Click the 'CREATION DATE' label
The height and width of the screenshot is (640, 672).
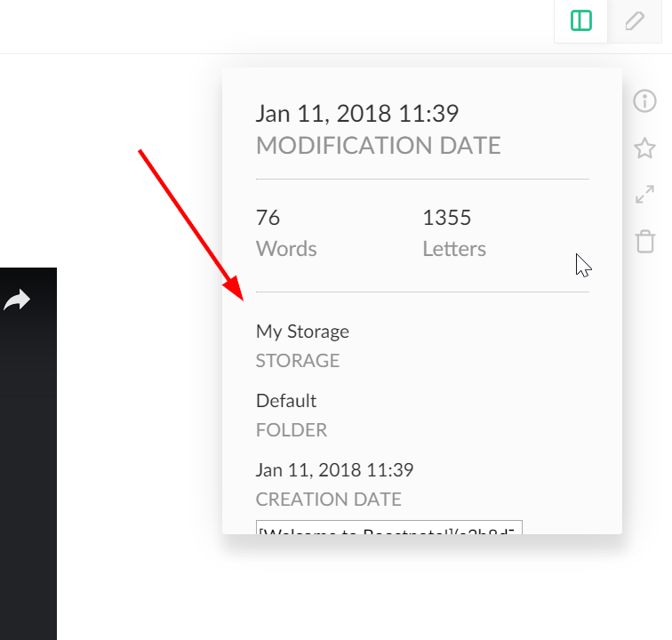pos(329,500)
